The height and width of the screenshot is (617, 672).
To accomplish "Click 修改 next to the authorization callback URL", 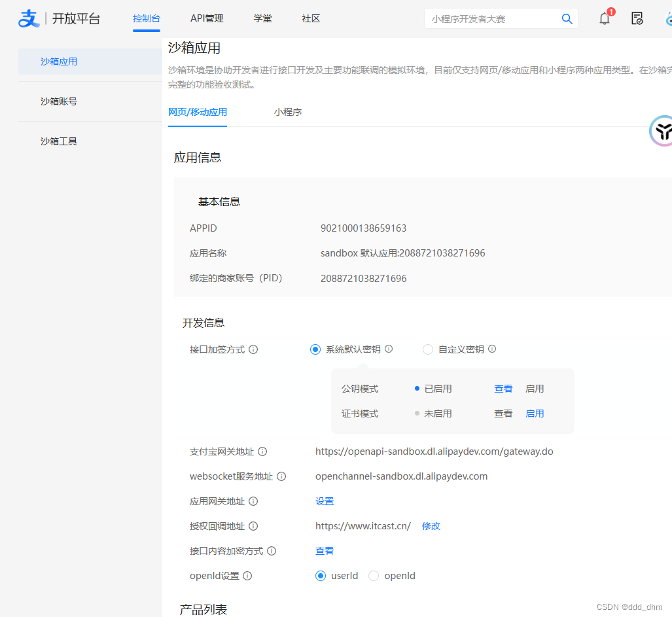I will (x=431, y=525).
